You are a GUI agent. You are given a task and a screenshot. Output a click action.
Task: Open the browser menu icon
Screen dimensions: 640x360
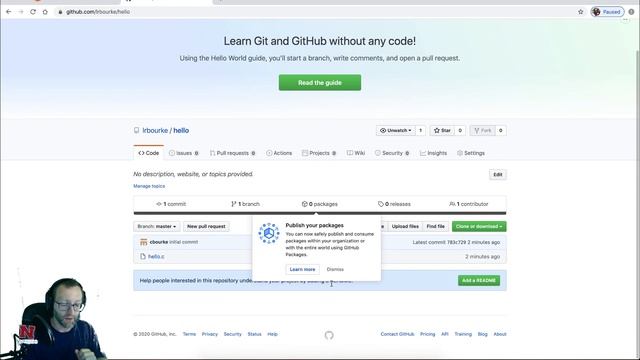tap(631, 12)
